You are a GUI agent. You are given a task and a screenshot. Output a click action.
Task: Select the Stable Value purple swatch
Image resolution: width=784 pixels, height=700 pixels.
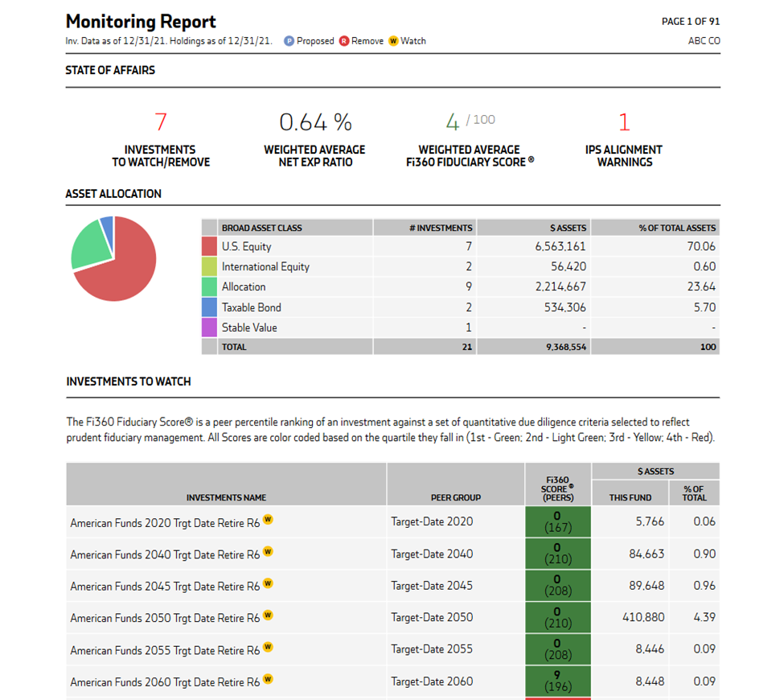point(209,327)
